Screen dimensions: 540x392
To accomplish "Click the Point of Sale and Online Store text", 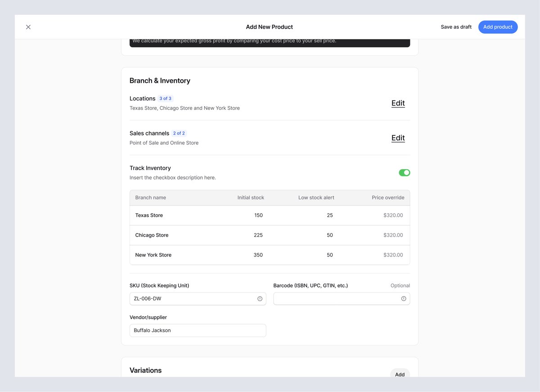I will pos(164,143).
